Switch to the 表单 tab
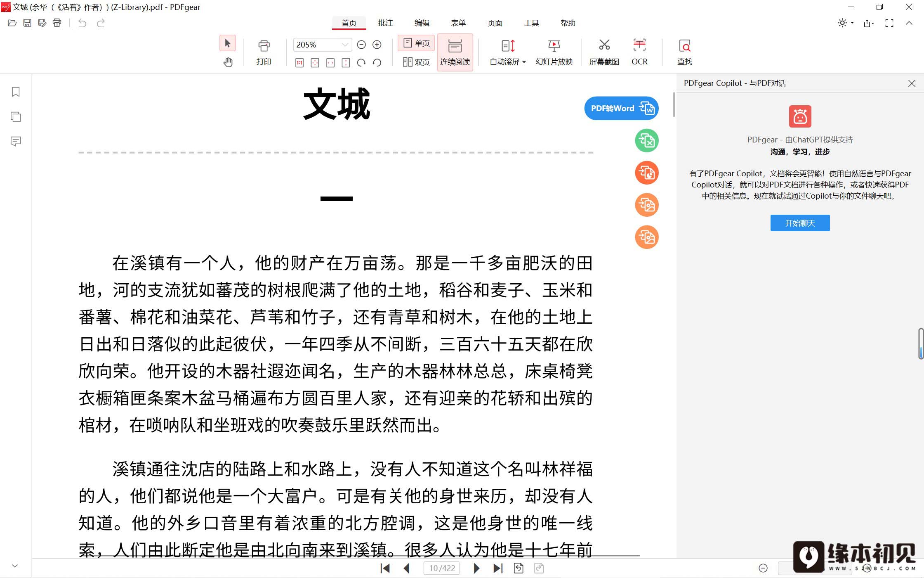 pyautogui.click(x=458, y=23)
